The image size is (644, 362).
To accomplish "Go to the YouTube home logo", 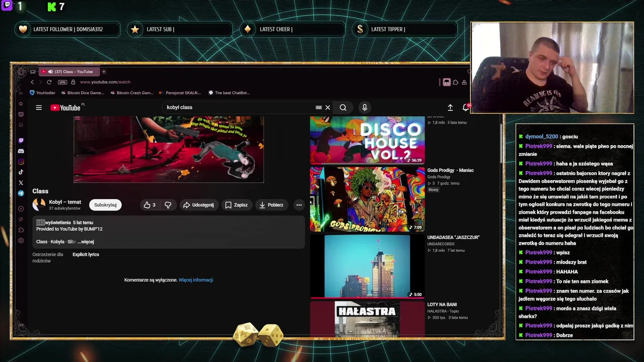I will (65, 108).
